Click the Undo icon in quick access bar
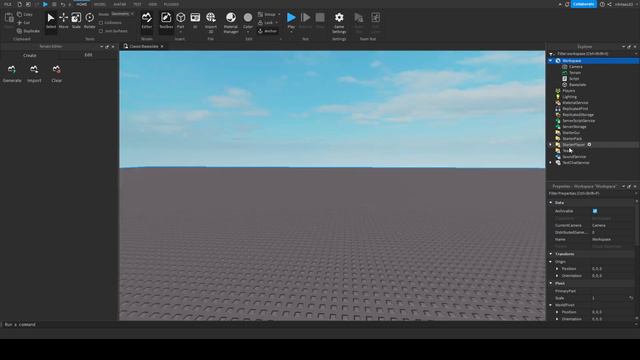640x360 pixels. (62, 4)
